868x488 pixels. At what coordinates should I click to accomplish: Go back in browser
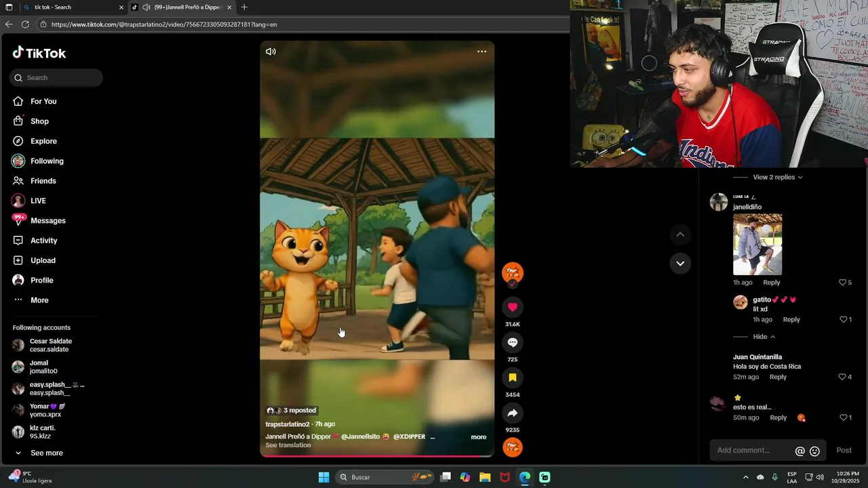pos(8,24)
